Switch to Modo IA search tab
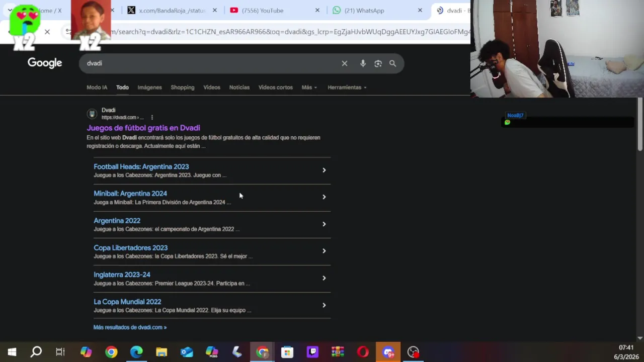This screenshot has height=362, width=644. point(97,87)
